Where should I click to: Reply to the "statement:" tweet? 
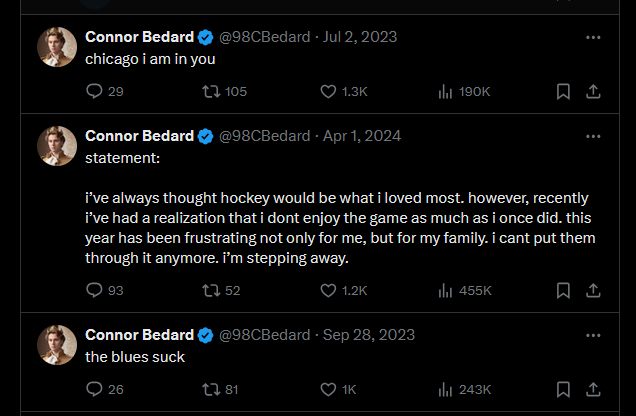[95, 291]
